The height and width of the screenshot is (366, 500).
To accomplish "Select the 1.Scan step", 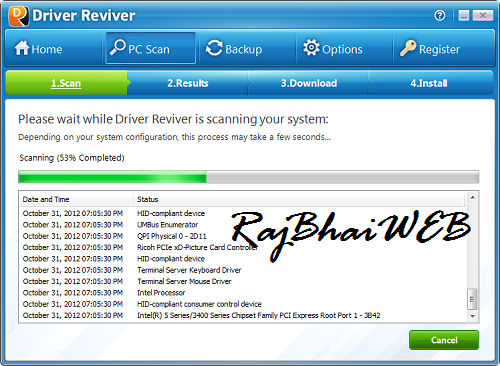I will [x=66, y=83].
